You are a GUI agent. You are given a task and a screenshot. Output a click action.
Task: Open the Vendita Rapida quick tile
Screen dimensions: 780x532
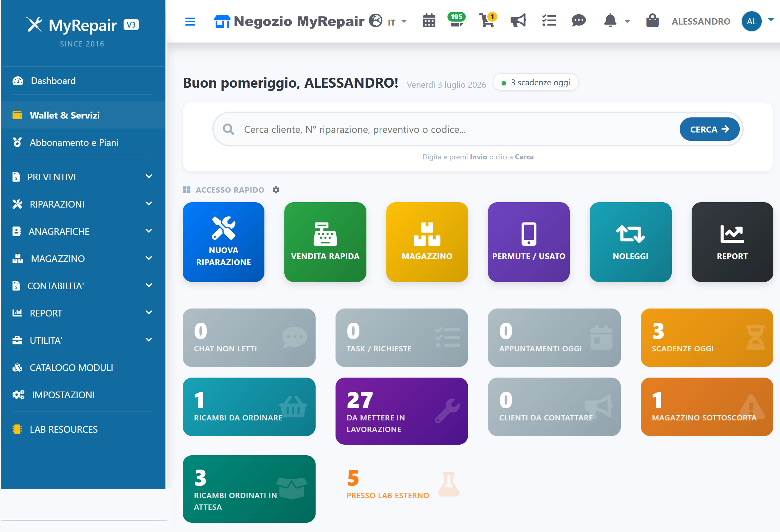point(325,242)
